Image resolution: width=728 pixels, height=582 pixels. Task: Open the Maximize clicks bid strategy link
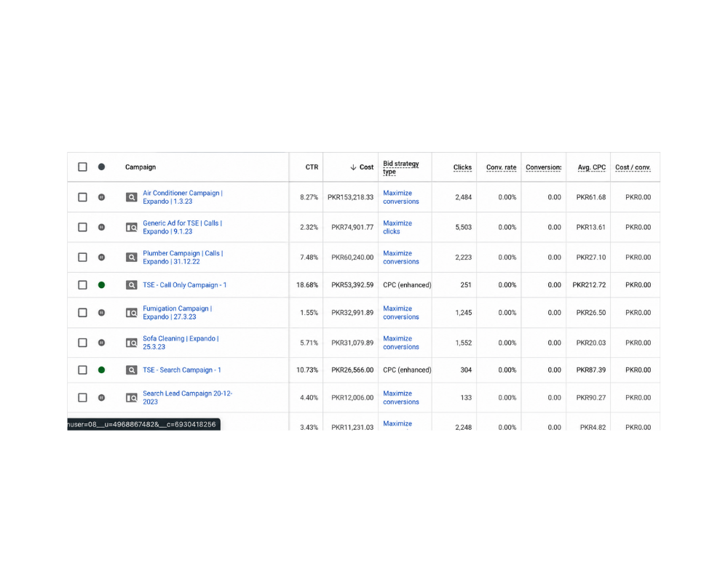[397, 228]
